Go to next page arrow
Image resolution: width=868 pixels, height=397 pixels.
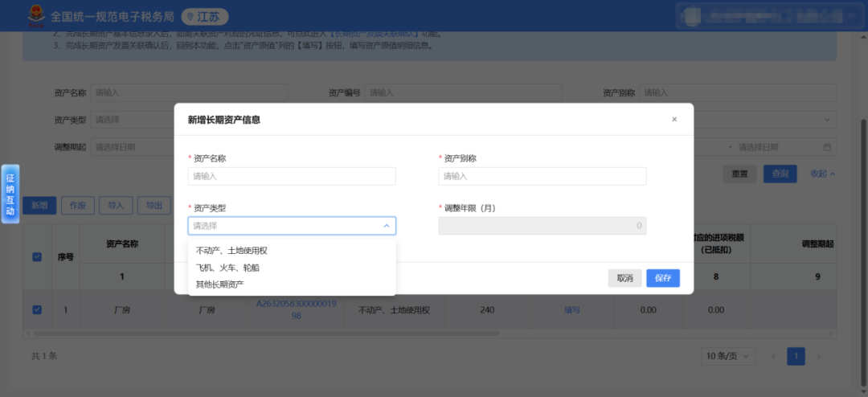(819, 356)
